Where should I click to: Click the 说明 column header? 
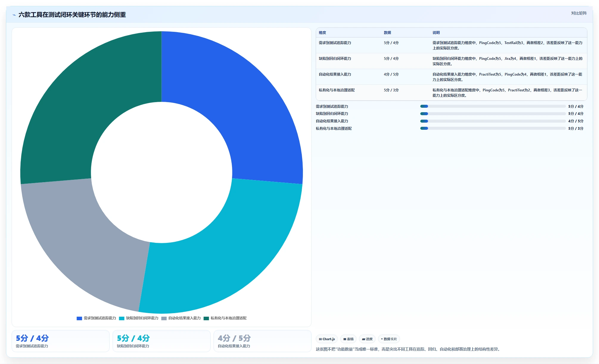coord(436,33)
